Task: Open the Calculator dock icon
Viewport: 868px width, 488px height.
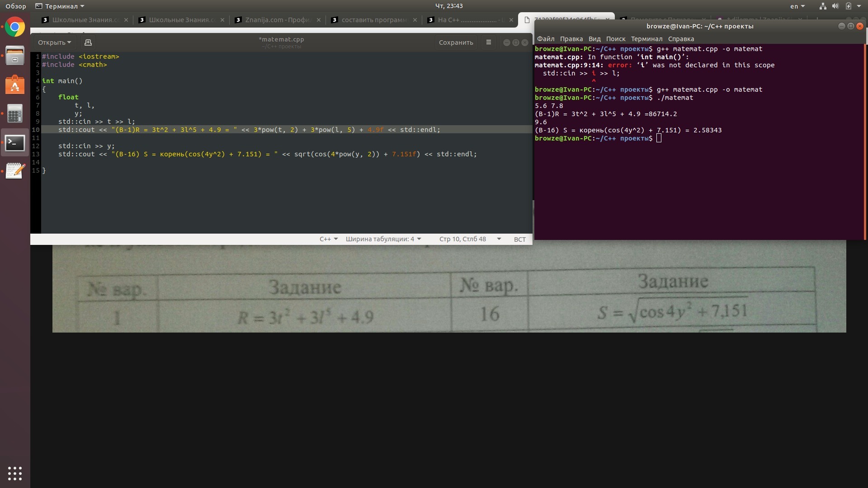Action: [x=15, y=114]
